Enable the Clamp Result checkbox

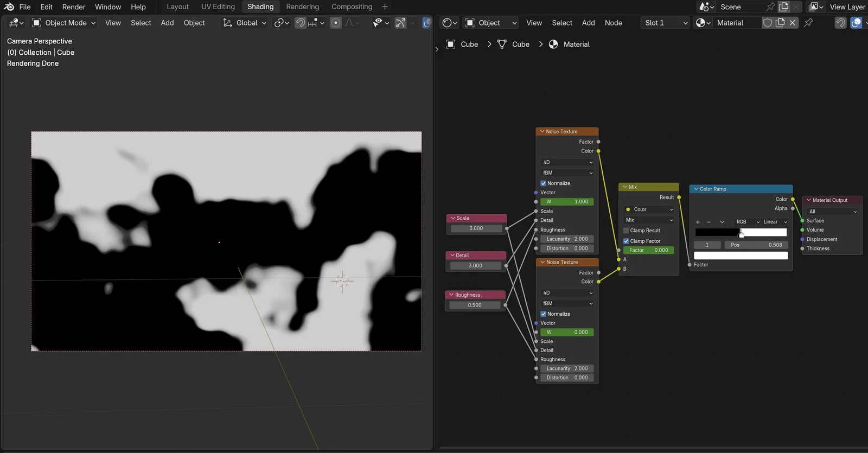pos(626,231)
